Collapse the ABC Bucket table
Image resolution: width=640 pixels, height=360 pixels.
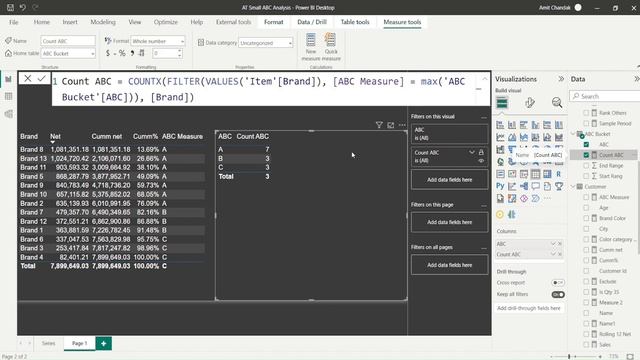[x=573, y=134]
